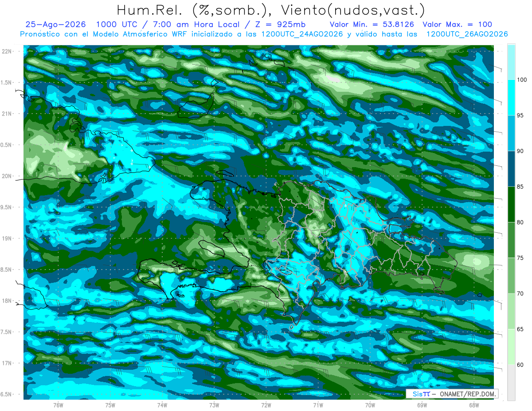Image resolution: width=532 pixels, height=411 pixels.
Task: Select the 60–65 pale green colorbar segment
Action: coord(511,347)
